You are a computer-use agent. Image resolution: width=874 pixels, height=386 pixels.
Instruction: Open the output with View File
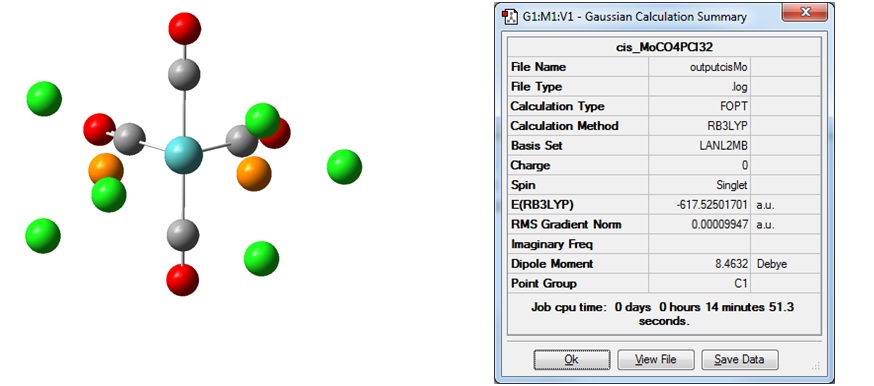(656, 360)
